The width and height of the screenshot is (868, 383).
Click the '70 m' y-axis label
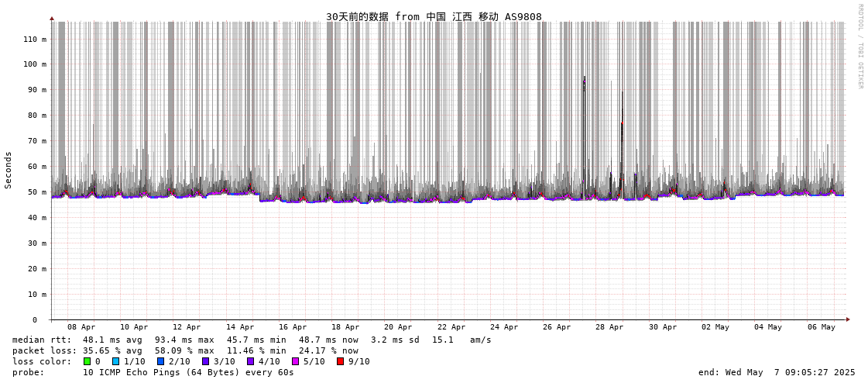(x=37, y=141)
